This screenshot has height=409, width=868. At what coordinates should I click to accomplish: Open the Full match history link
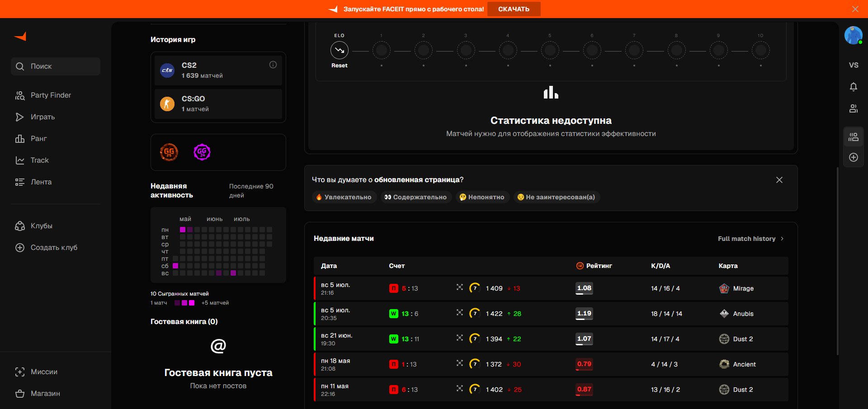[751, 239]
